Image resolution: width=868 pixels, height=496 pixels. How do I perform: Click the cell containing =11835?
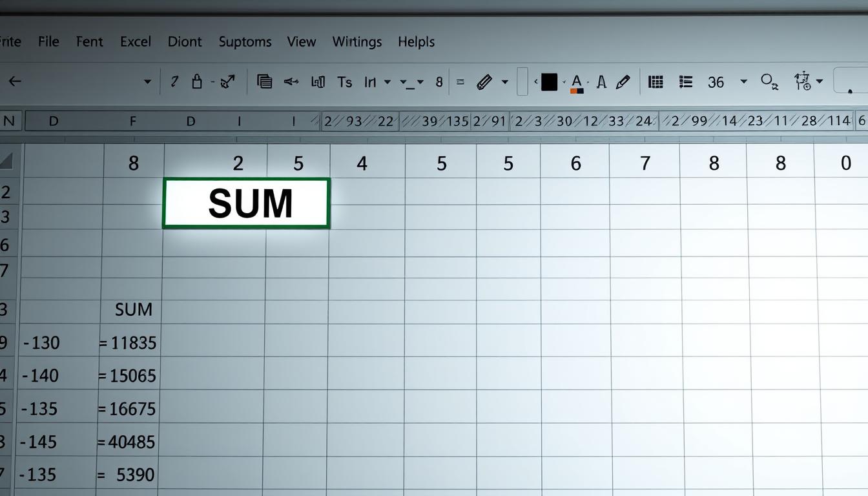pyautogui.click(x=128, y=343)
